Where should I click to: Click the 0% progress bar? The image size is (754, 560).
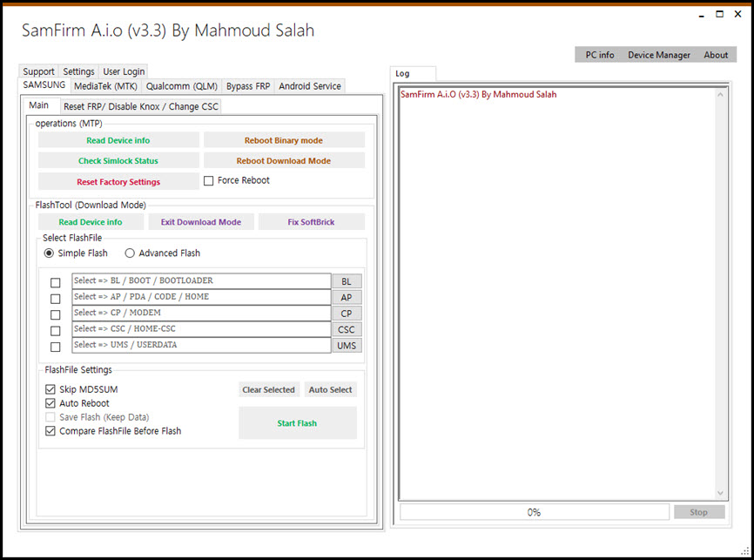point(535,512)
